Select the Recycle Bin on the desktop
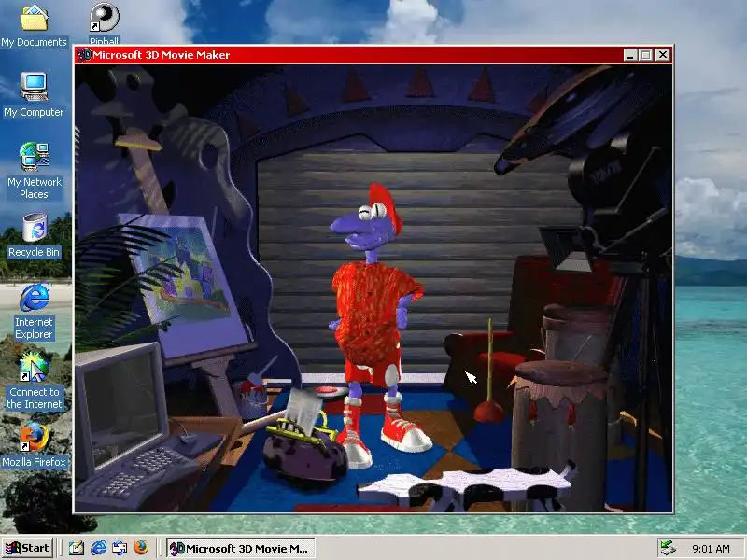 coord(34,236)
